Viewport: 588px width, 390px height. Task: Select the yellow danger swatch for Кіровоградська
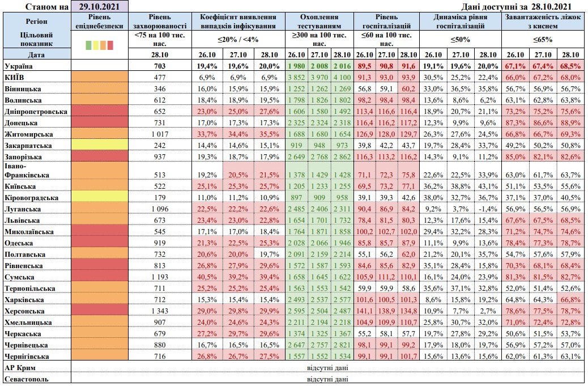100,198
